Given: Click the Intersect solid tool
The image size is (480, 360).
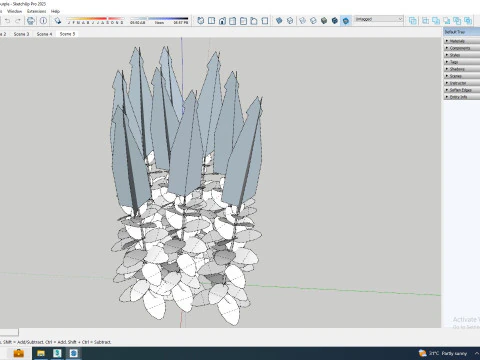Looking at the screenshot, I should point(425,21).
